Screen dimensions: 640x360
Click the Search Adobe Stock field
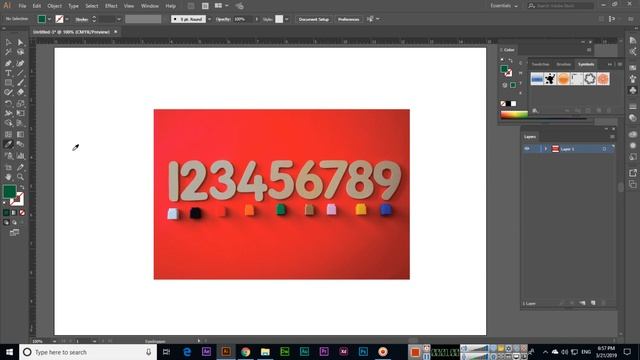coord(560,6)
